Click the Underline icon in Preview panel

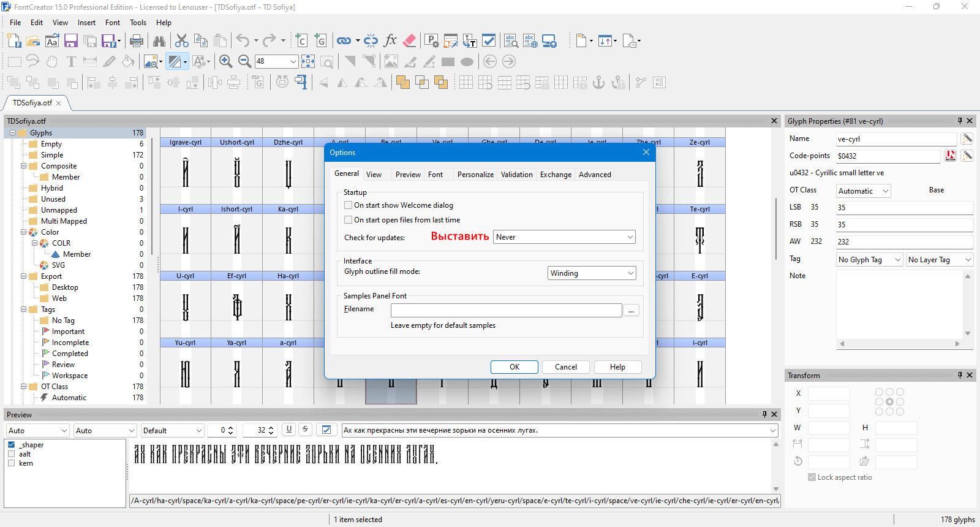point(289,430)
